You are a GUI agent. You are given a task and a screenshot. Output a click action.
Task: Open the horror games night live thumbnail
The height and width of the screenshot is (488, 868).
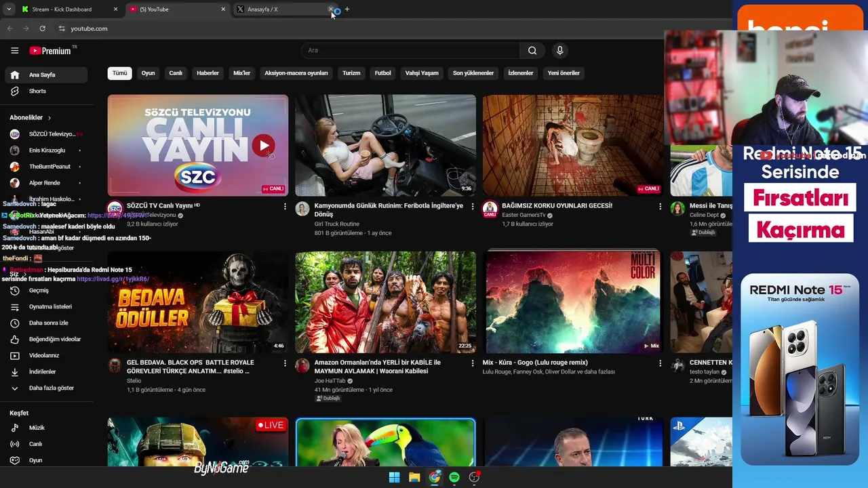click(573, 145)
